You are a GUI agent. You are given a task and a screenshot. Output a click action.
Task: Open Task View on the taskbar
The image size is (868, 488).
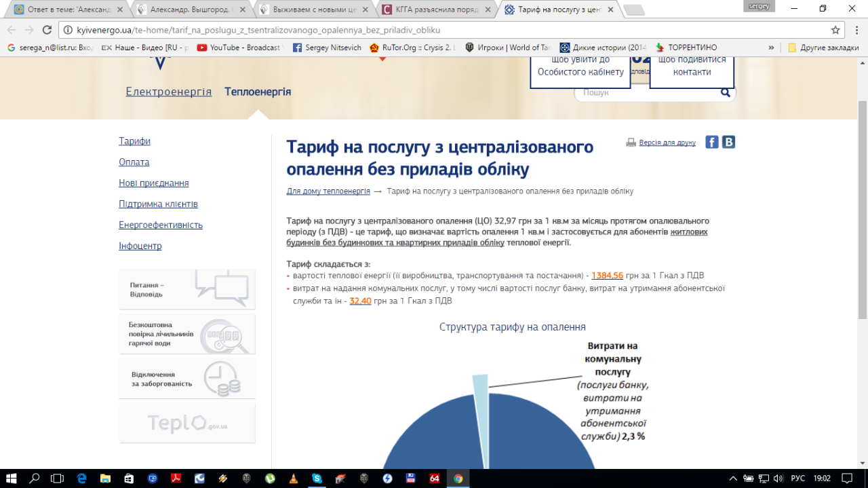point(57,478)
